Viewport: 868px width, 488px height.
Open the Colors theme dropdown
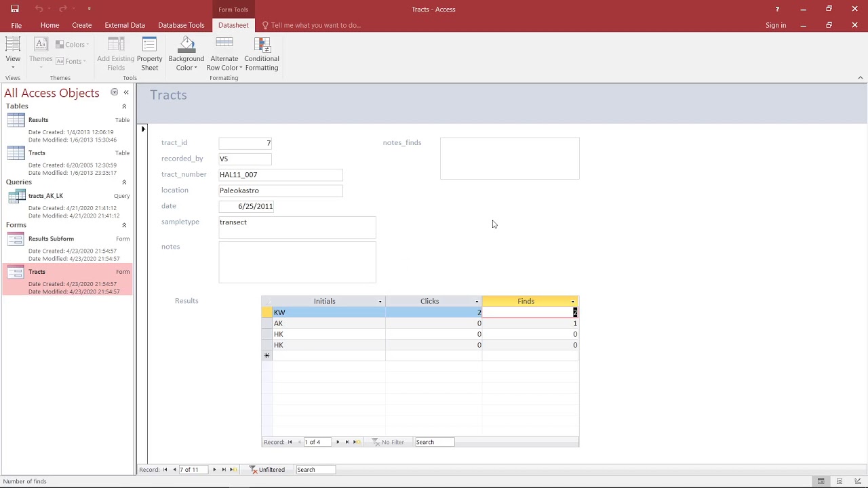pyautogui.click(x=73, y=45)
